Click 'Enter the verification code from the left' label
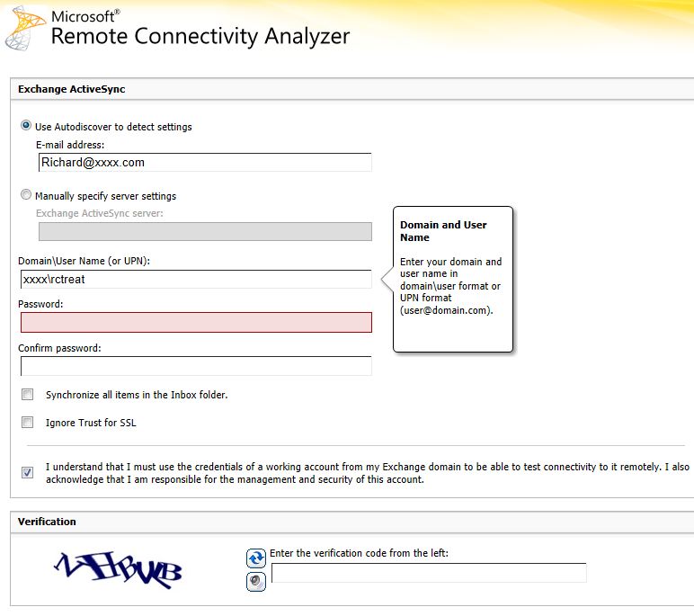Viewport: 694px width, 616px height. click(x=359, y=553)
